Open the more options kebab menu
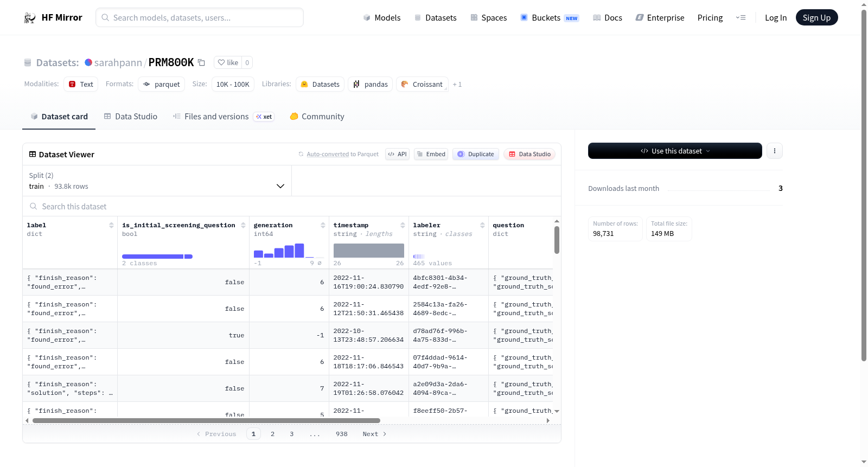The image size is (868, 467). click(x=775, y=151)
